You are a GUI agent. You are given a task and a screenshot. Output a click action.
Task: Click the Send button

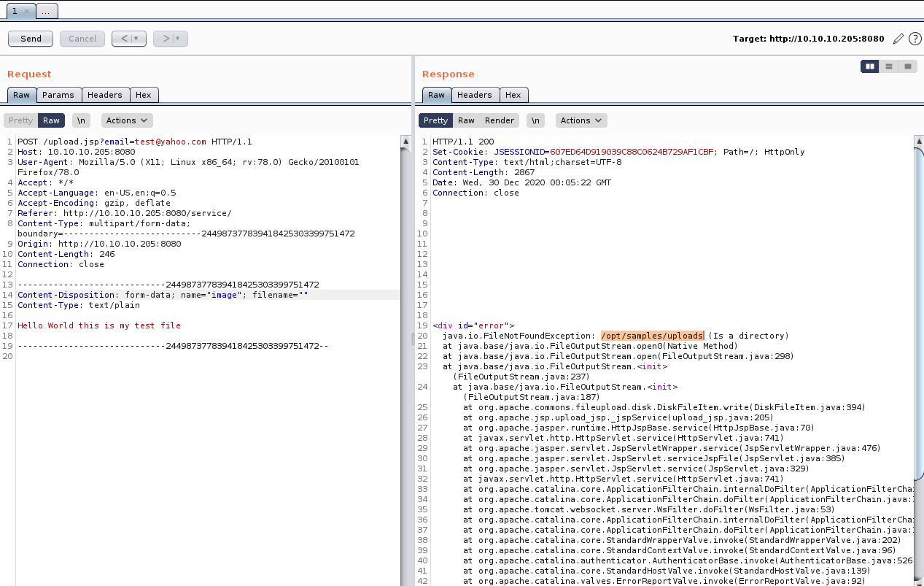click(x=31, y=39)
